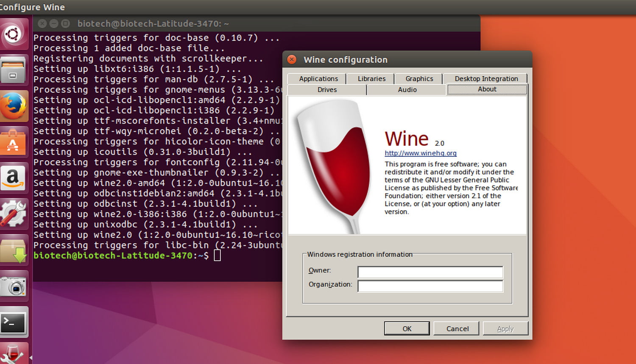Open the Graphics tab
Image resolution: width=636 pixels, height=364 pixels.
pos(419,79)
